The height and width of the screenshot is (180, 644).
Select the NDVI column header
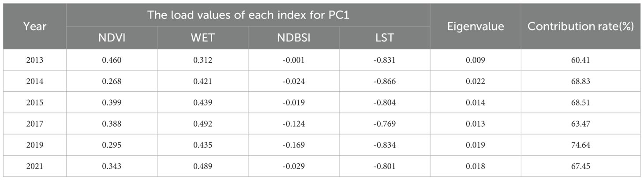click(112, 38)
